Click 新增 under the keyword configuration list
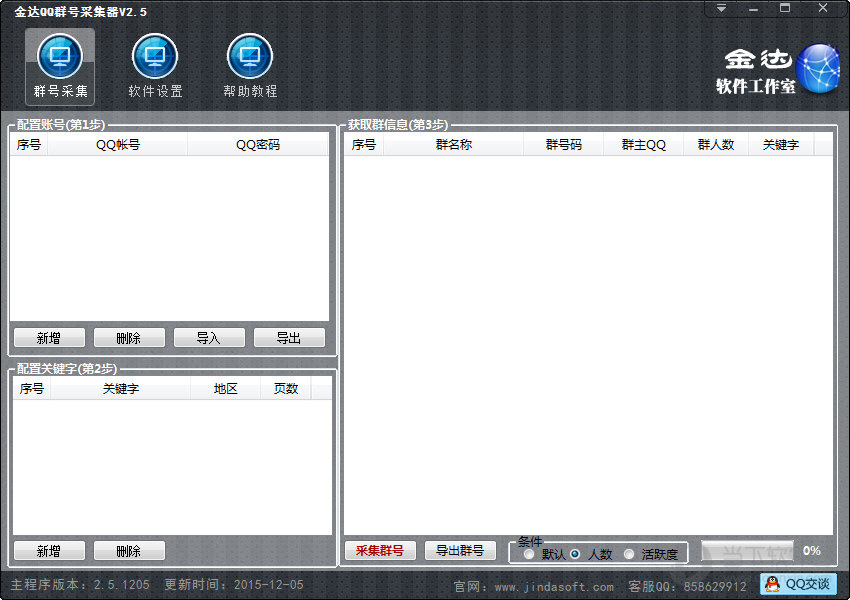 click(49, 551)
